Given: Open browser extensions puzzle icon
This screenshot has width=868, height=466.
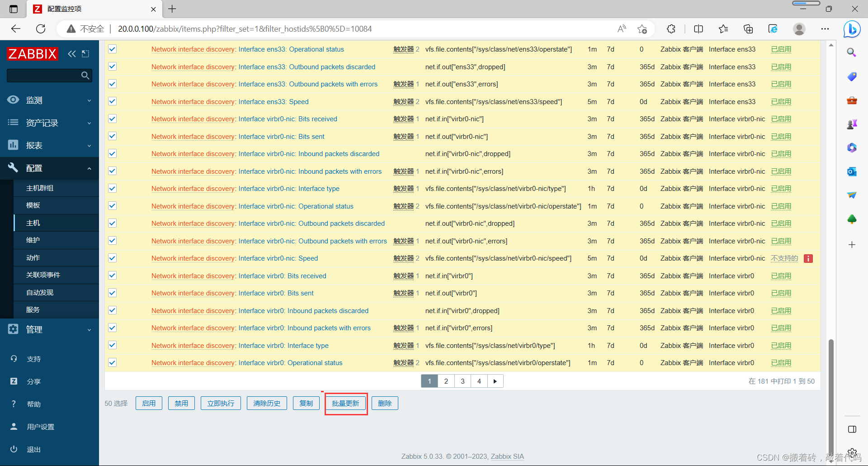Looking at the screenshot, I should pyautogui.click(x=671, y=29).
